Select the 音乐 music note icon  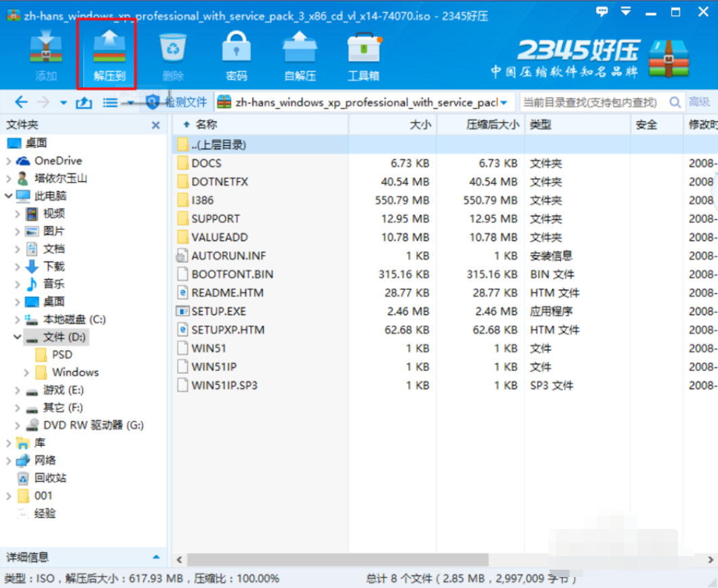point(32,284)
